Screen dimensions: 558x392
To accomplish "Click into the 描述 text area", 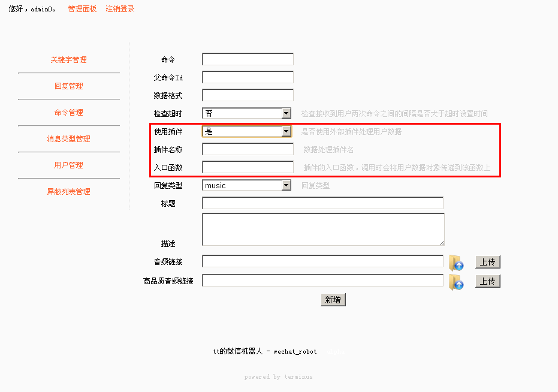I will pyautogui.click(x=323, y=229).
